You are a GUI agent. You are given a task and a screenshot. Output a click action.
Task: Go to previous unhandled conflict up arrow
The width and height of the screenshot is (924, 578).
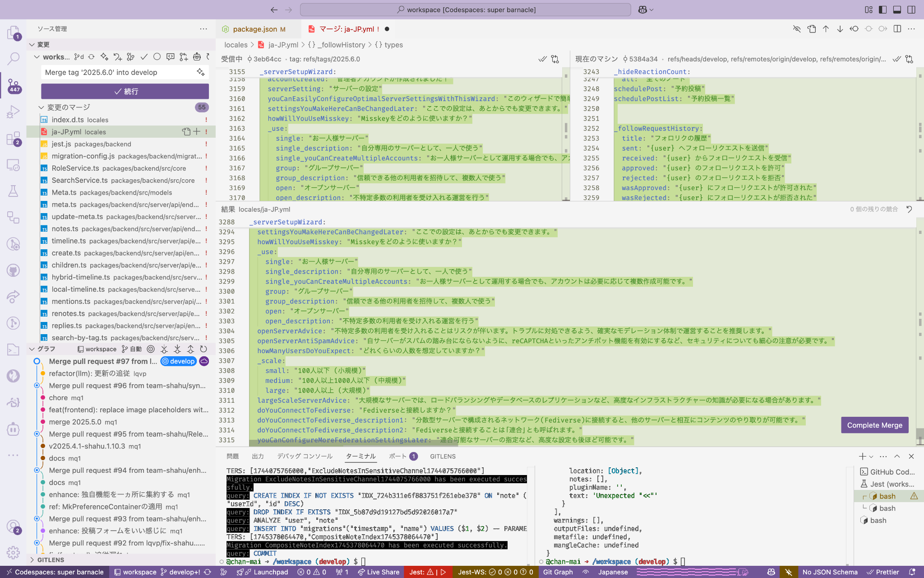826,29
